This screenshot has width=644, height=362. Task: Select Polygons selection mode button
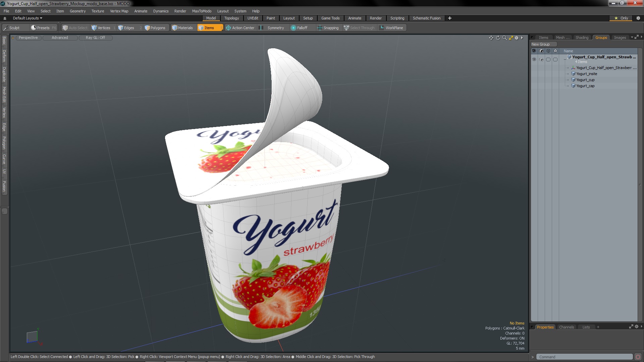coord(155,28)
